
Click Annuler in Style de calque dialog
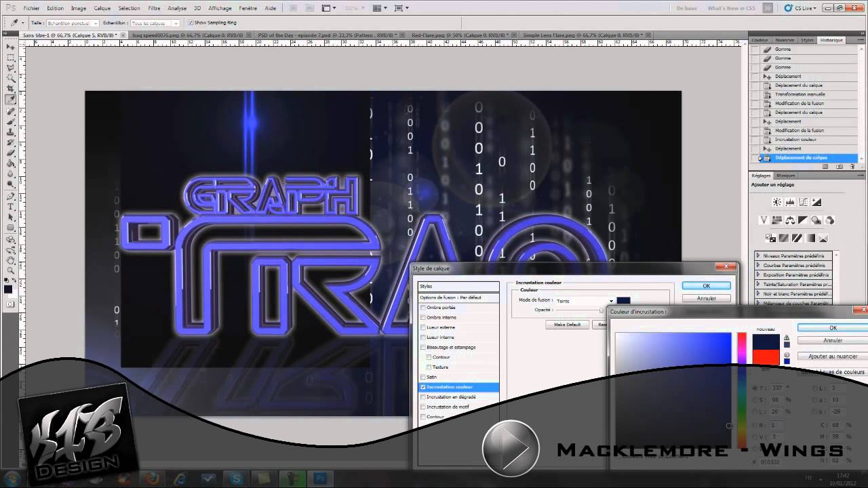coord(707,298)
